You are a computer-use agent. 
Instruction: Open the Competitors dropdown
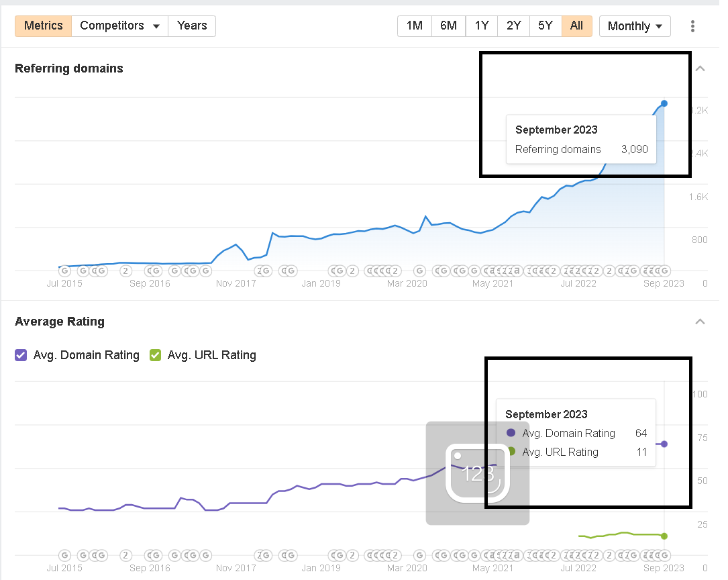pos(119,26)
